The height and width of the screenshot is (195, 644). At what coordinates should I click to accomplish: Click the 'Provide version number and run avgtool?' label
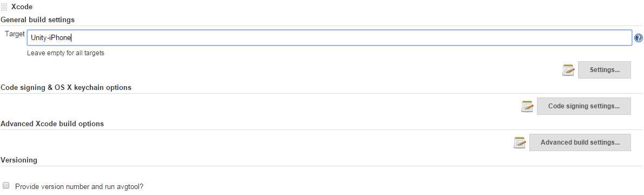coord(79,186)
